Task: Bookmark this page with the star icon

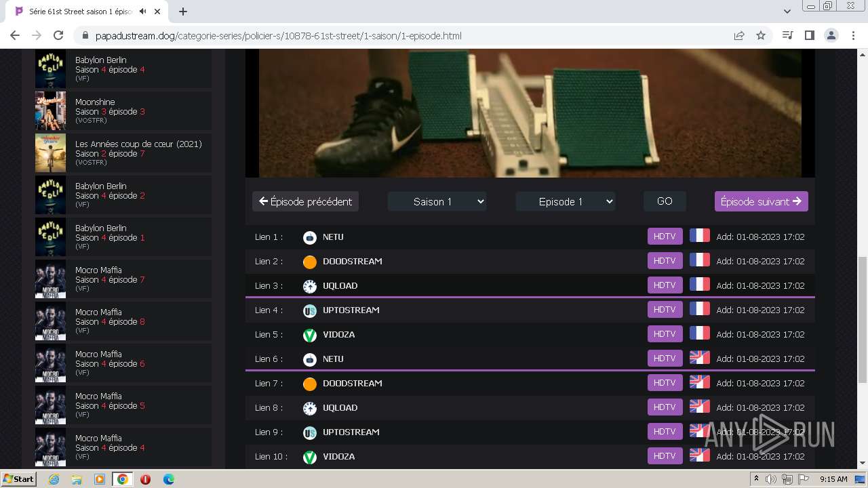Action: [761, 35]
